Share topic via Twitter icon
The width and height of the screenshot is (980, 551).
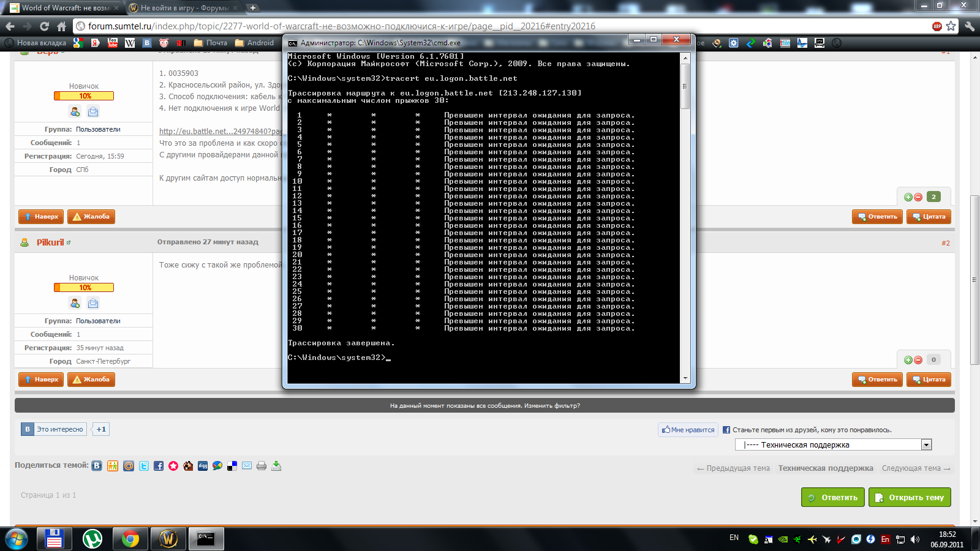click(144, 466)
